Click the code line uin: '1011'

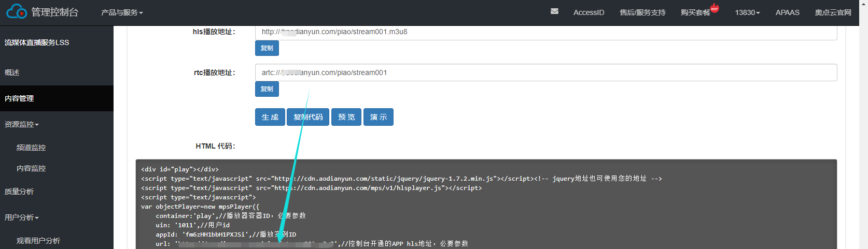pyautogui.click(x=193, y=225)
